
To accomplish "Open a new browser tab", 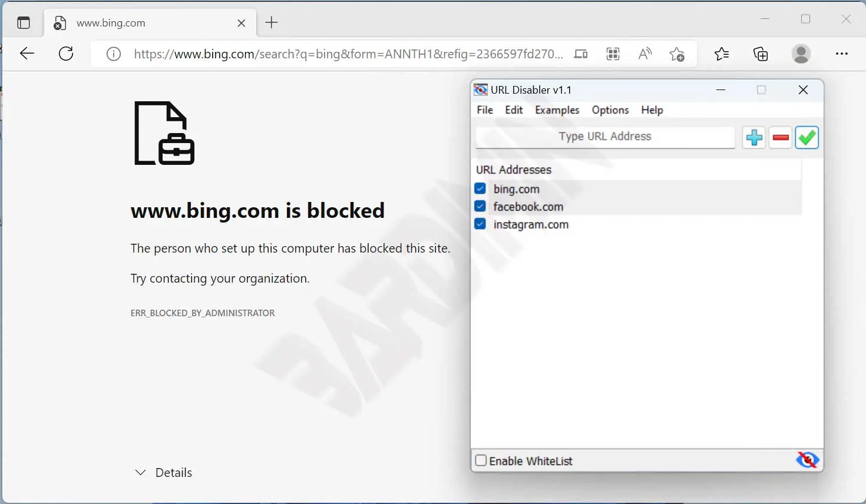I will point(272,23).
